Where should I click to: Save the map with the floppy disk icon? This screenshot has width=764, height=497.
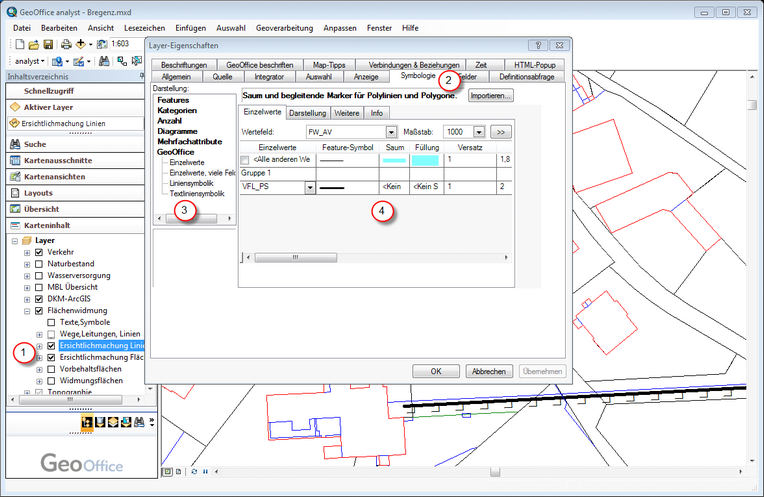click(x=47, y=45)
